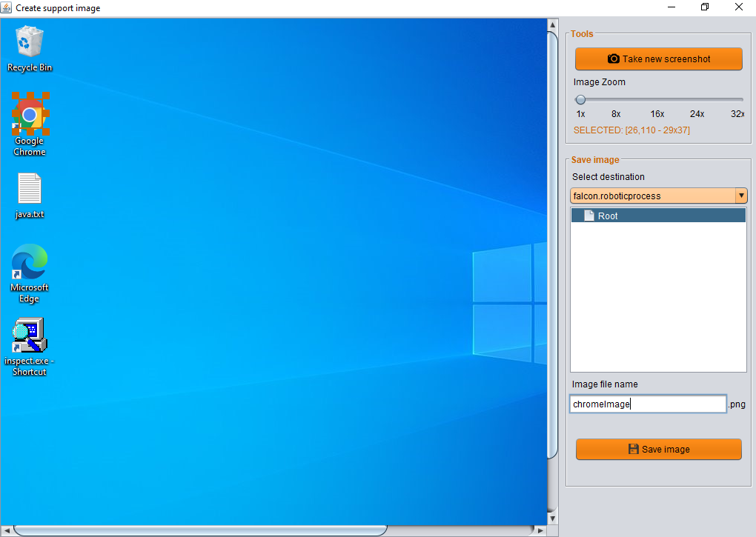Click the vertical scrollbar down arrow
Screen dimensions: 756x537
[x=552, y=518]
